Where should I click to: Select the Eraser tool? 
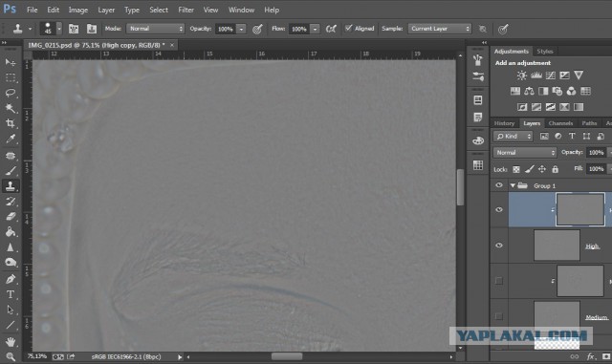(x=11, y=216)
